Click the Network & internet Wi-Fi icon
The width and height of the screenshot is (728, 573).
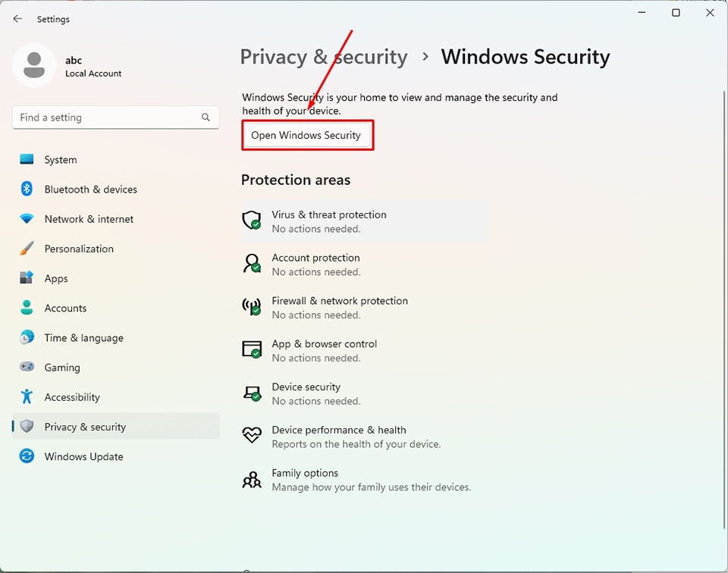[x=26, y=219]
